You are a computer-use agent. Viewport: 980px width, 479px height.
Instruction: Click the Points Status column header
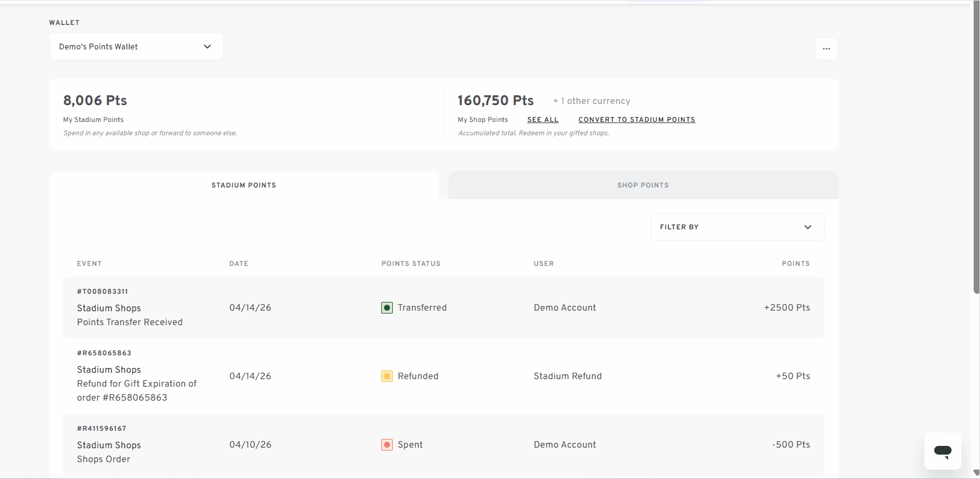tap(411, 264)
